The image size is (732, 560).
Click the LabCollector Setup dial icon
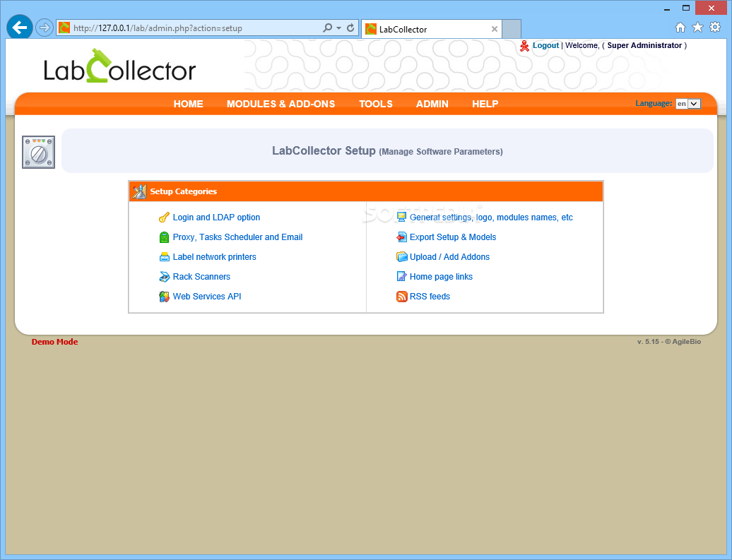[38, 152]
